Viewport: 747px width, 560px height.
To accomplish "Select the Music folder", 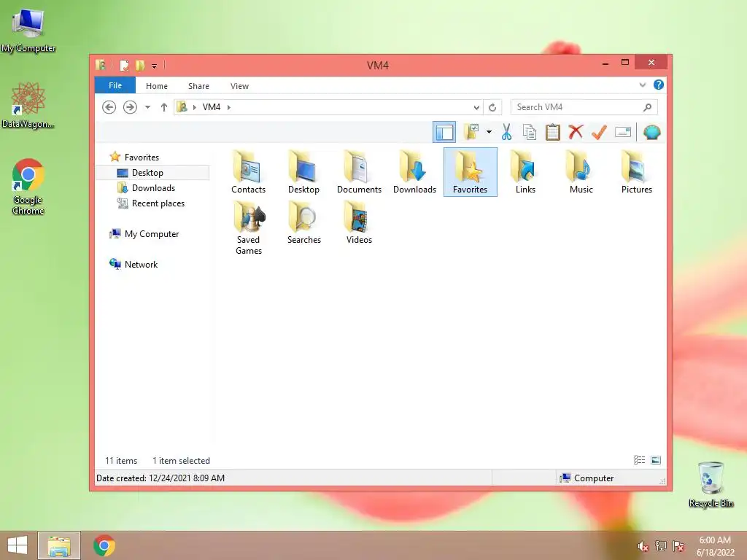I will (581, 172).
